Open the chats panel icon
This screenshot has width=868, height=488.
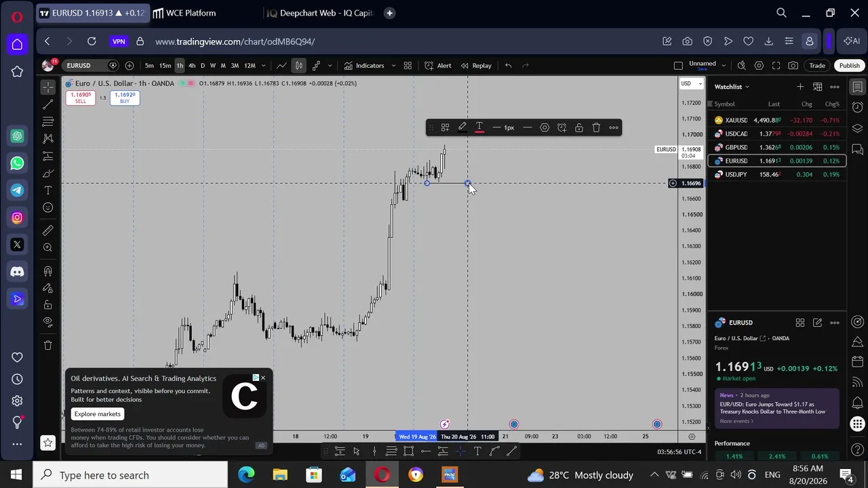coord(858,149)
